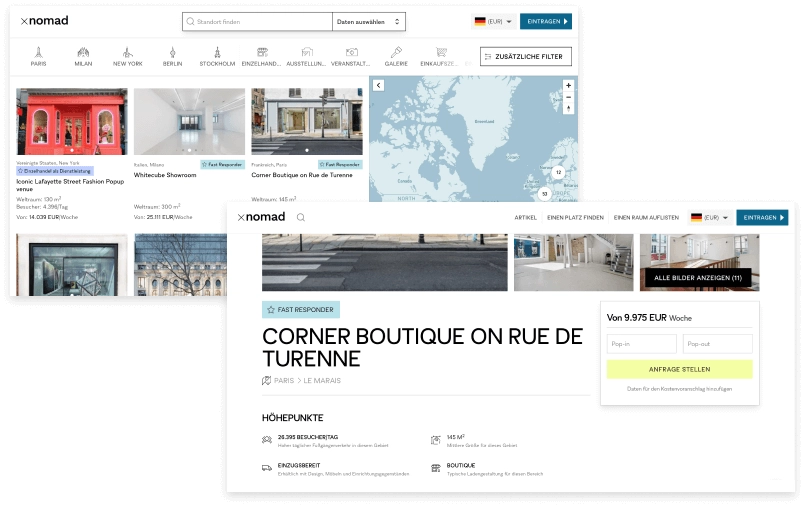
Task: Reset map compass orientation
Action: point(568,108)
